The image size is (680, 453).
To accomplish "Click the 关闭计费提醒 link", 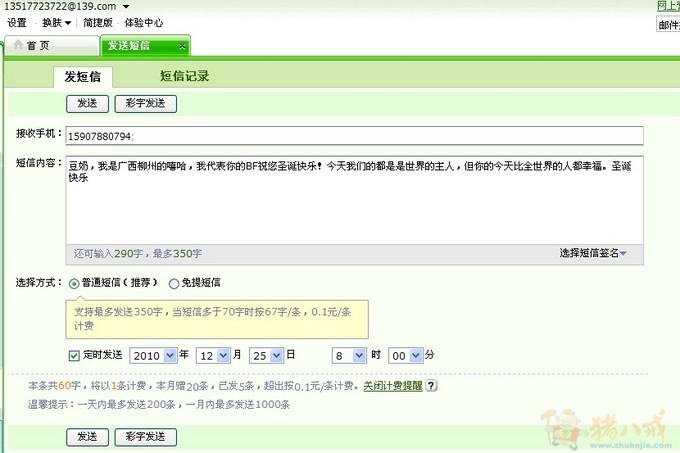I will [392, 385].
